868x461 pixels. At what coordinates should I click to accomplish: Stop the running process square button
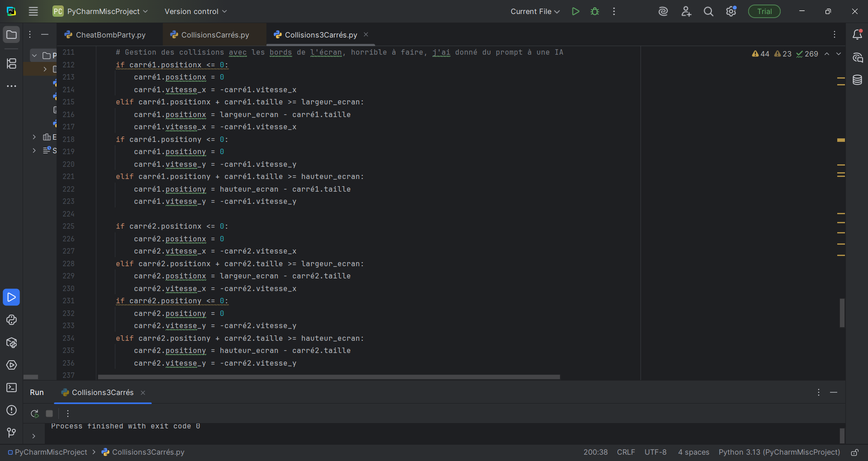[x=49, y=414]
